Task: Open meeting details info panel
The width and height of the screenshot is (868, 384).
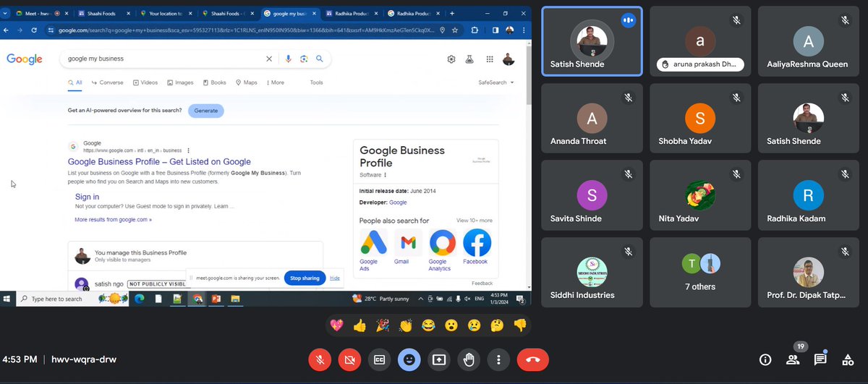Action: tap(765, 359)
